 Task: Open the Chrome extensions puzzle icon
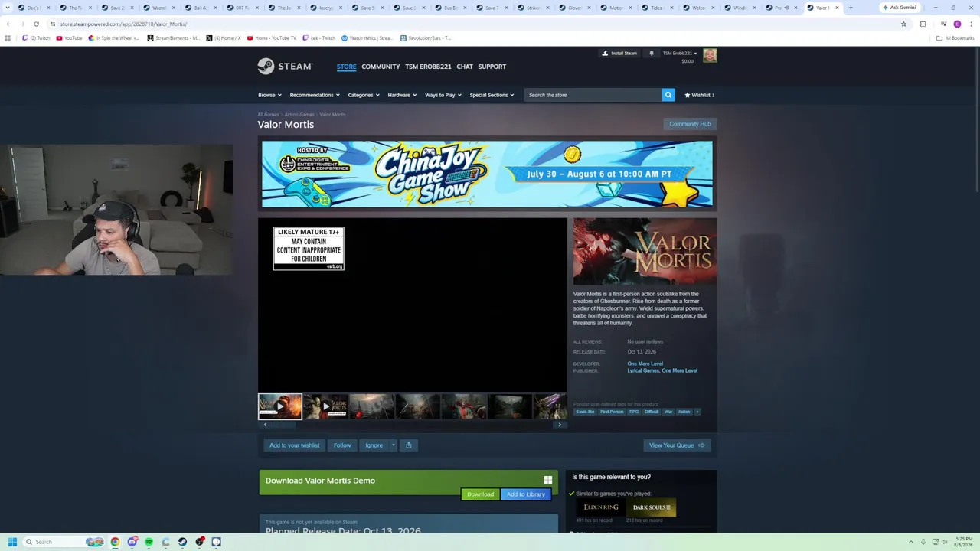[x=923, y=24]
